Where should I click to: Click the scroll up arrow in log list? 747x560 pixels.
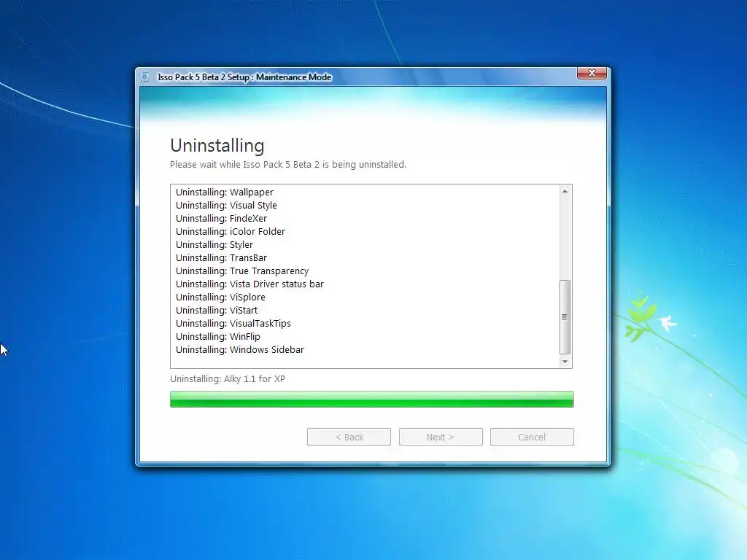pyautogui.click(x=565, y=192)
